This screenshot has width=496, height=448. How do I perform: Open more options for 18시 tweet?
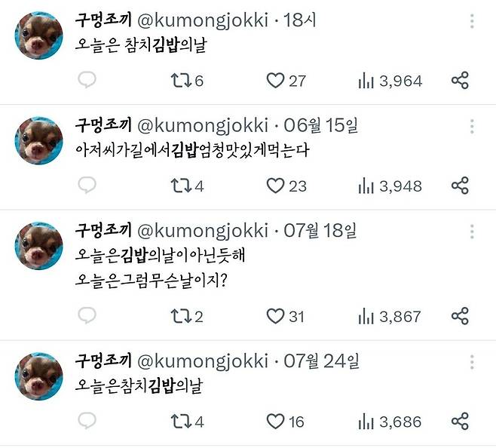pos(472,20)
